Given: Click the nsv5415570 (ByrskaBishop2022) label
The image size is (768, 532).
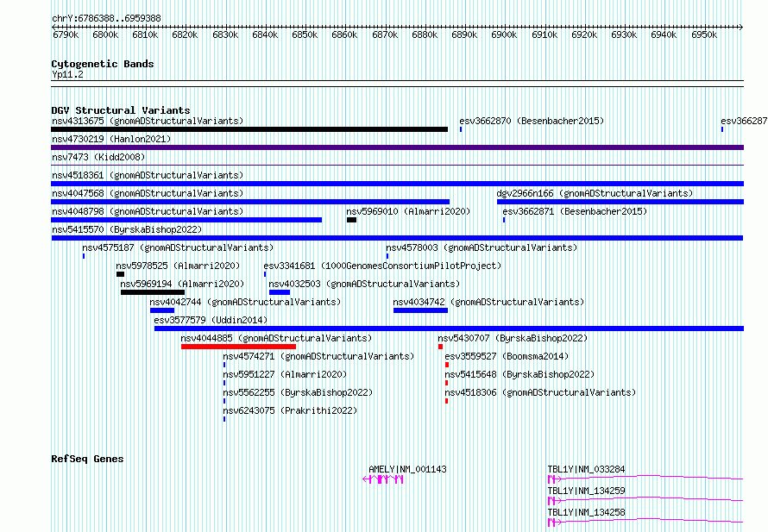Looking at the screenshot, I should (x=127, y=229).
